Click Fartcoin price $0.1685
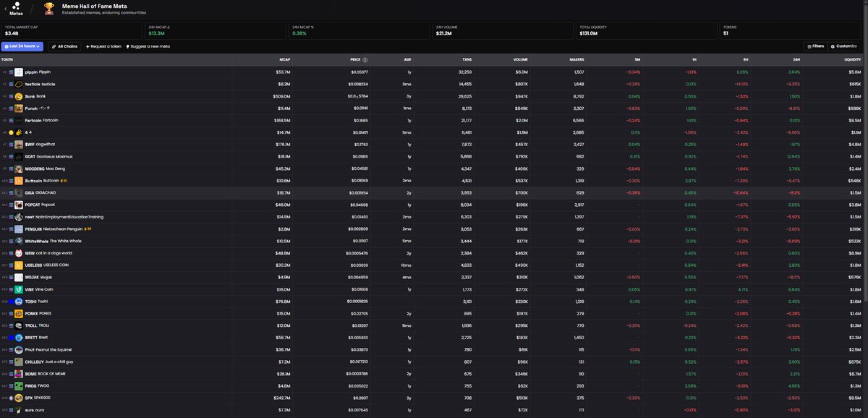The width and height of the screenshot is (868, 418). [359, 120]
